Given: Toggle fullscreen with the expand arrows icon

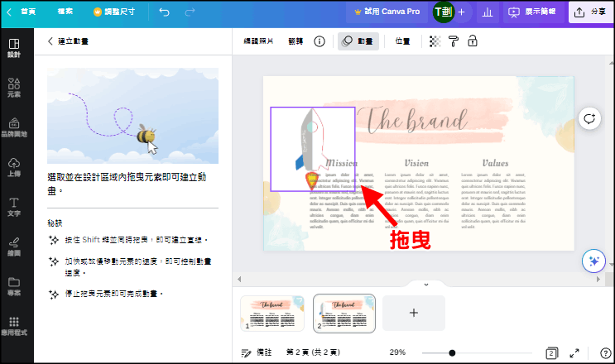Looking at the screenshot, I should pyautogui.click(x=574, y=352).
